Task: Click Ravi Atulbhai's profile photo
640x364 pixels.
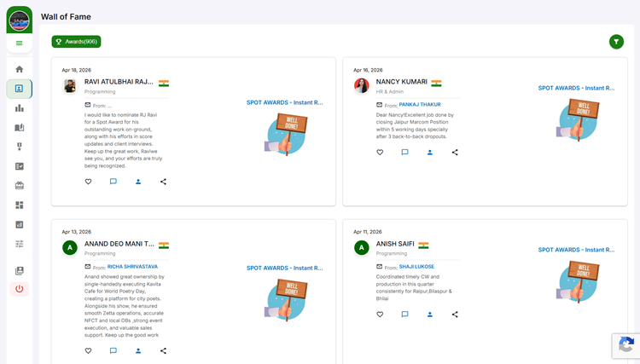Action: pos(70,86)
